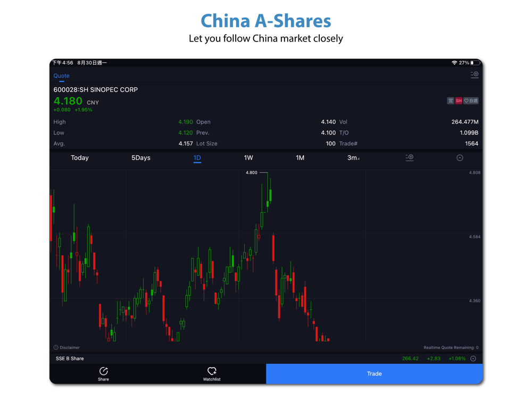Open the Quote tab
The width and height of the screenshot is (532, 399).
point(61,76)
